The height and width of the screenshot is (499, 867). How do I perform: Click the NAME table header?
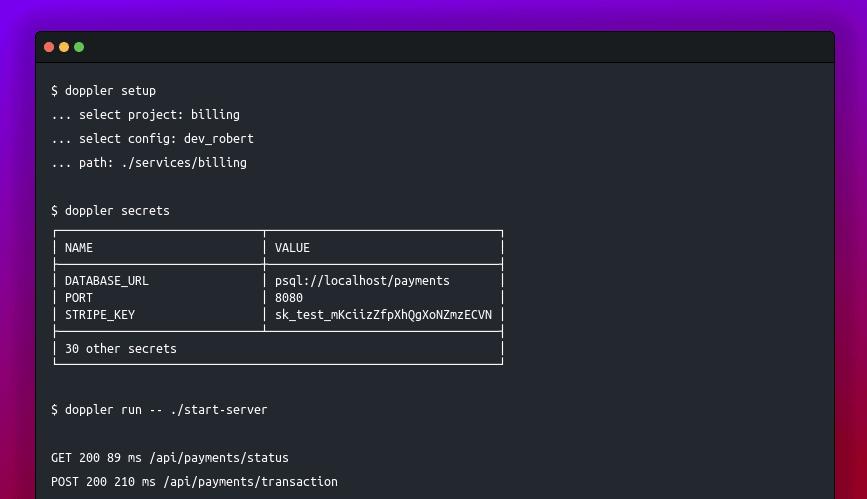click(x=79, y=248)
